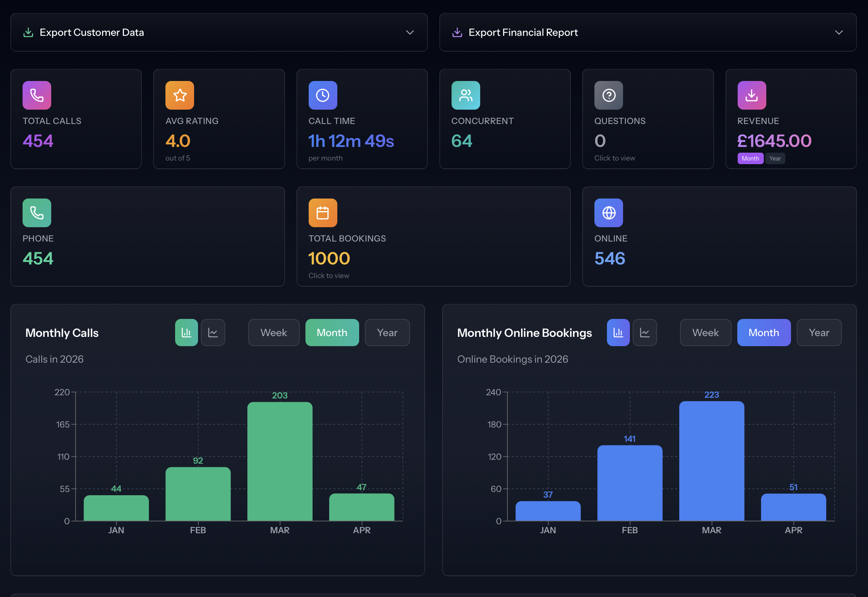
Task: Select Year tab in Monthly Calls
Action: [x=387, y=333]
